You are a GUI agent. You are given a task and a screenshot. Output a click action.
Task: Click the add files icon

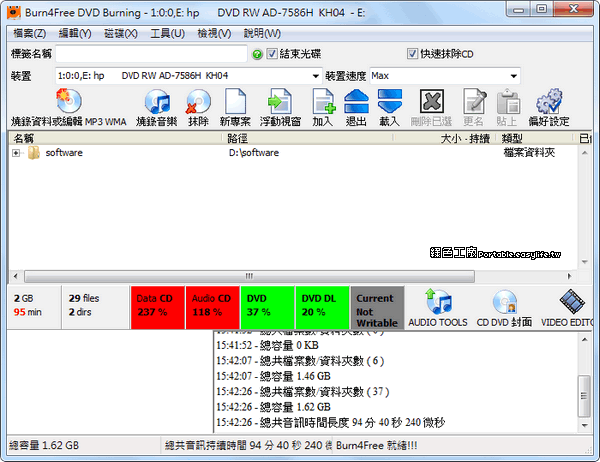click(x=323, y=101)
